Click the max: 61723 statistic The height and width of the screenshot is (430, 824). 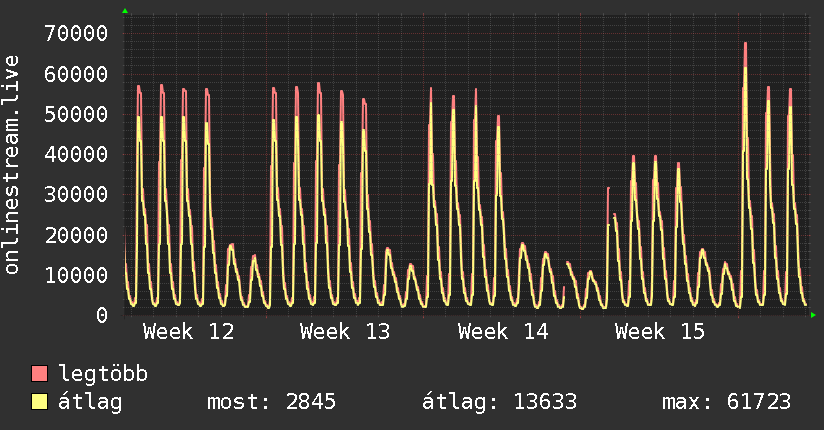726,402
